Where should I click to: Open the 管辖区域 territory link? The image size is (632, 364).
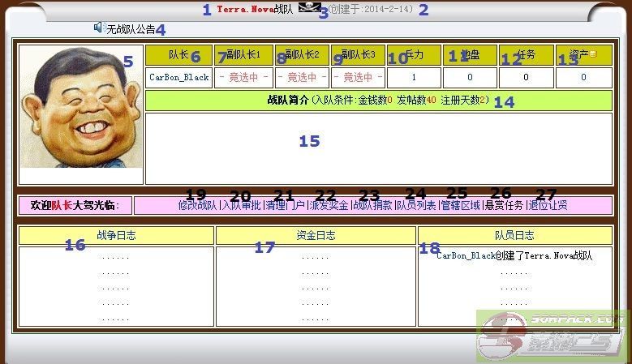click(x=460, y=206)
